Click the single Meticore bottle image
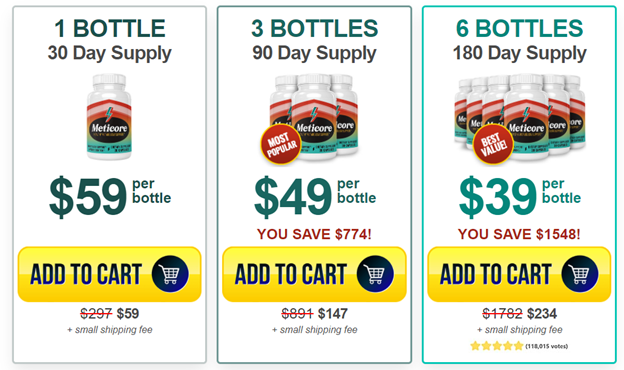The image size is (624, 370). 109,117
